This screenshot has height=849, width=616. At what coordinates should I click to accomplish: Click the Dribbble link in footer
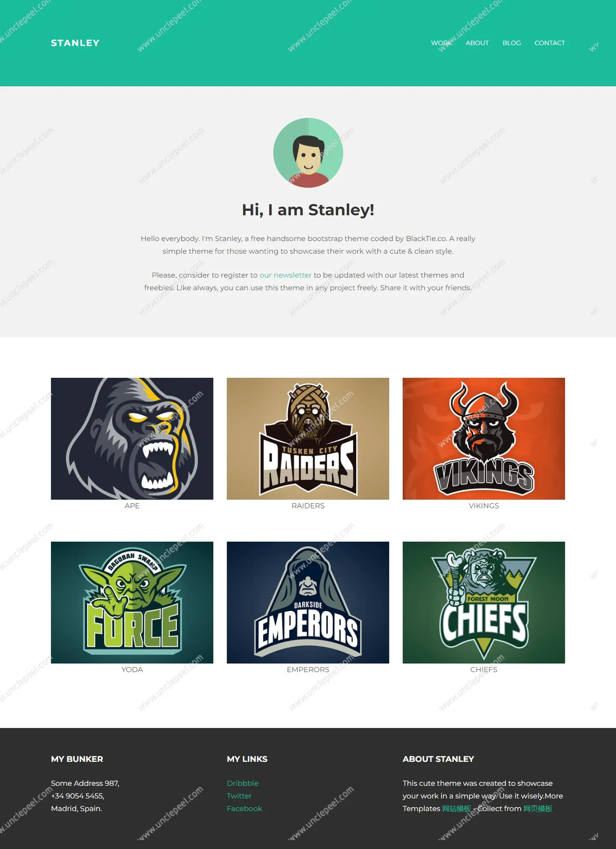[x=242, y=783]
